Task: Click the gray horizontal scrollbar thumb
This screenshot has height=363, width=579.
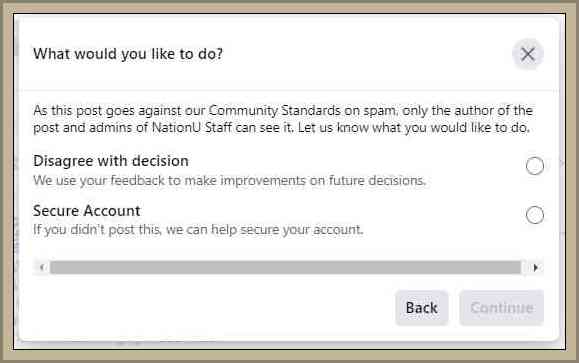Action: click(x=285, y=267)
